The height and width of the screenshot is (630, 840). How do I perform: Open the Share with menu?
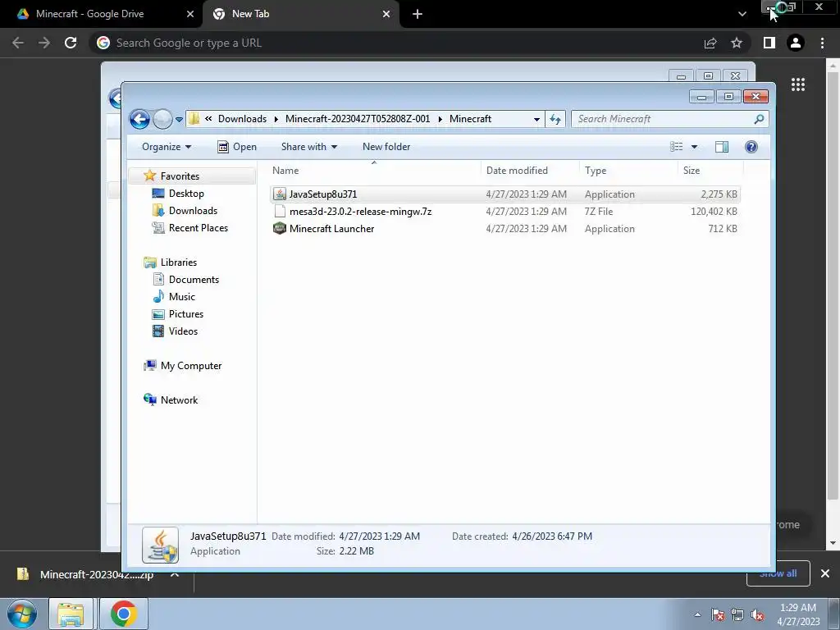[x=309, y=147]
